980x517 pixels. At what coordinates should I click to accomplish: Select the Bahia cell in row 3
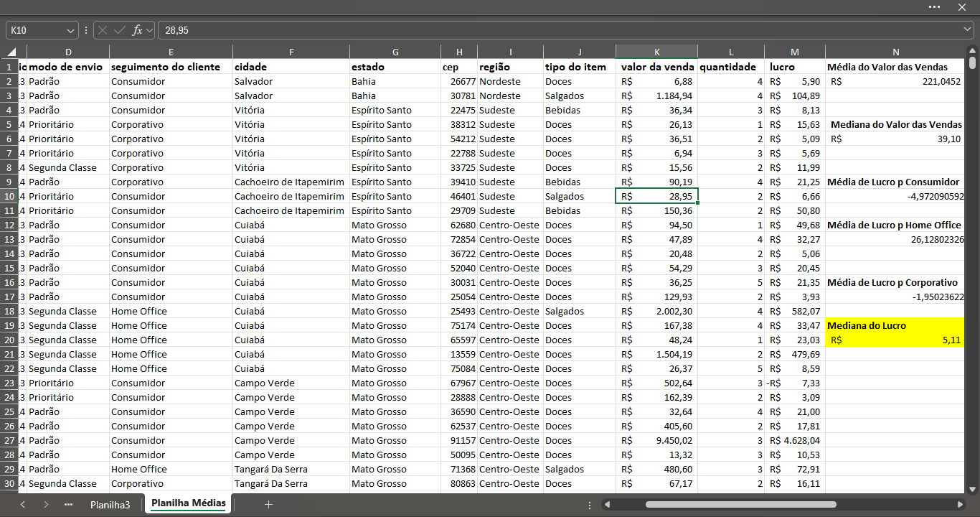395,96
